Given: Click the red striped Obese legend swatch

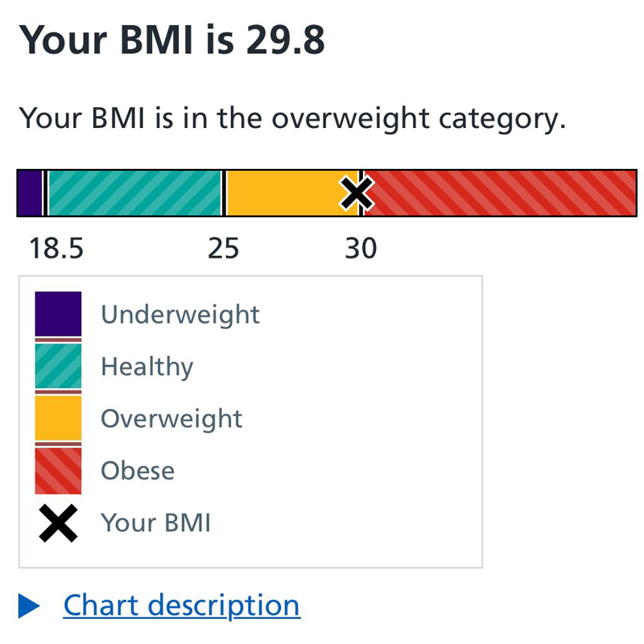Looking at the screenshot, I should [x=58, y=471].
